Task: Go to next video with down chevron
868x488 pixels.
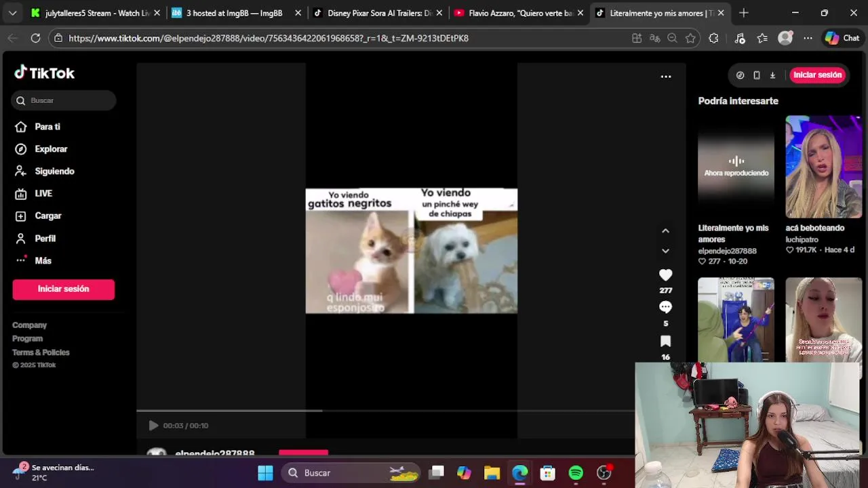Action: tap(665, 251)
